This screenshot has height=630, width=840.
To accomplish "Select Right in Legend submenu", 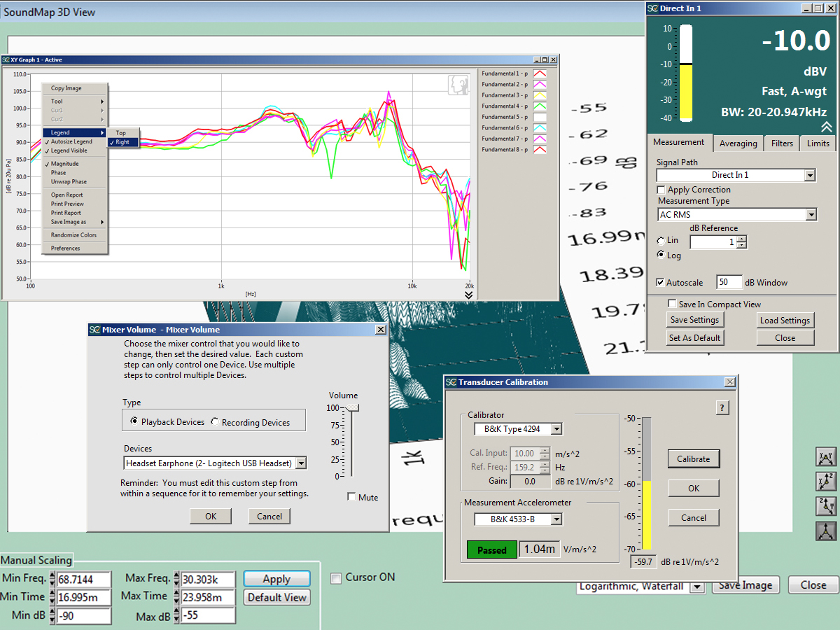I will [125, 142].
